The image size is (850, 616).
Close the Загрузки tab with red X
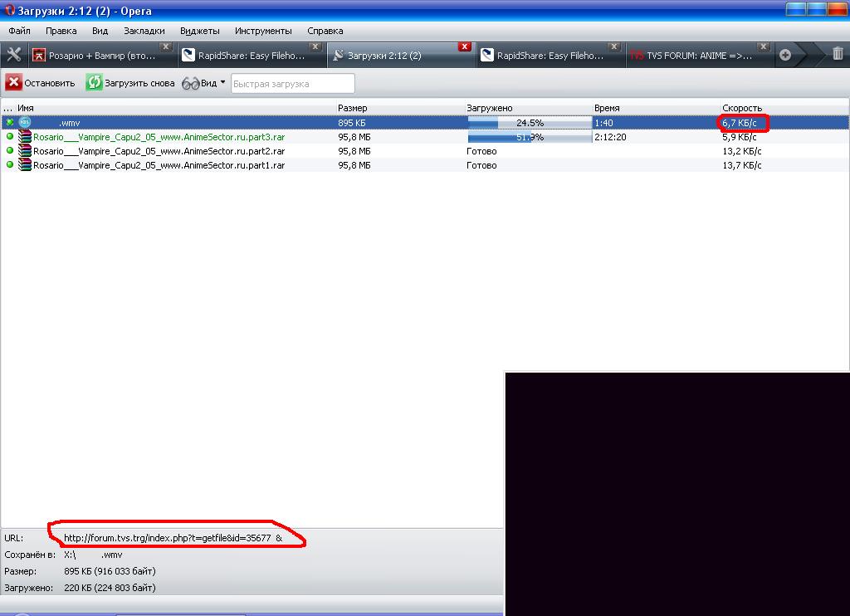(465, 46)
